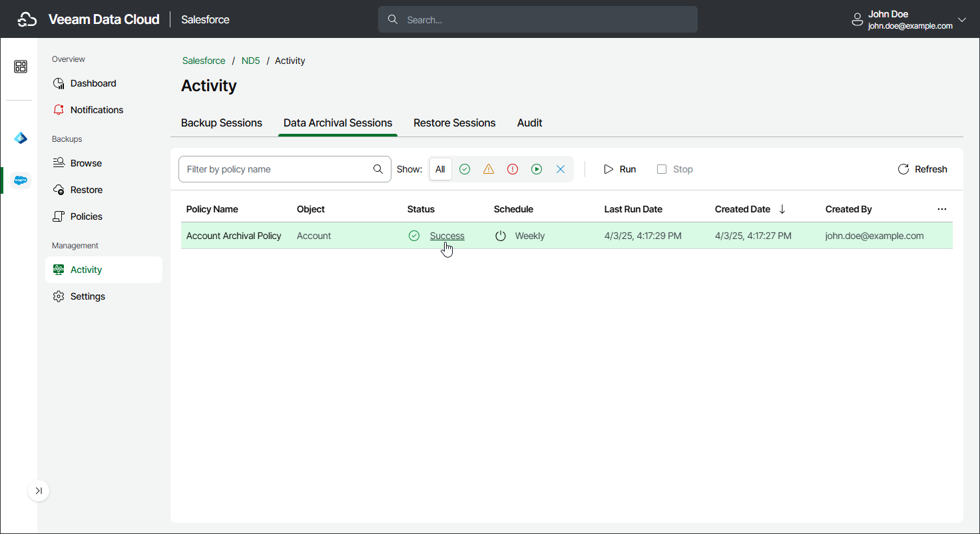Image resolution: width=980 pixels, height=534 pixels.
Task: Filter by warning status triangle icon
Action: (x=489, y=169)
